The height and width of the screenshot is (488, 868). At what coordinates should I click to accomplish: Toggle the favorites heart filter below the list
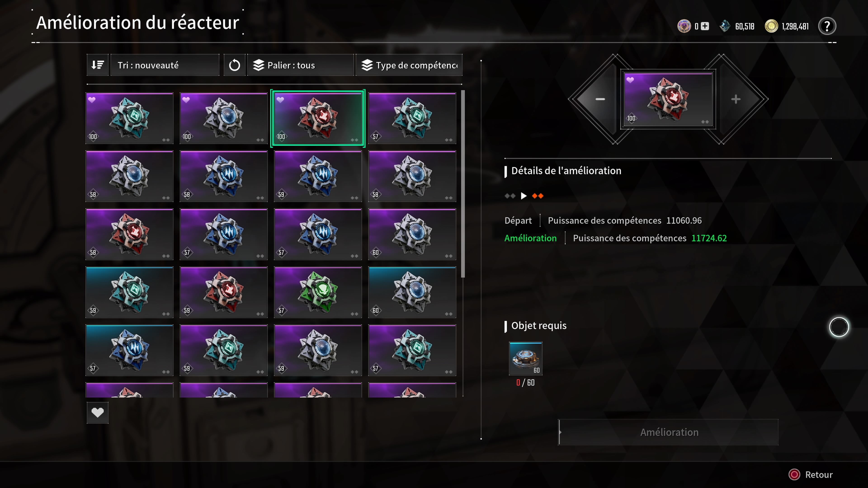(97, 413)
